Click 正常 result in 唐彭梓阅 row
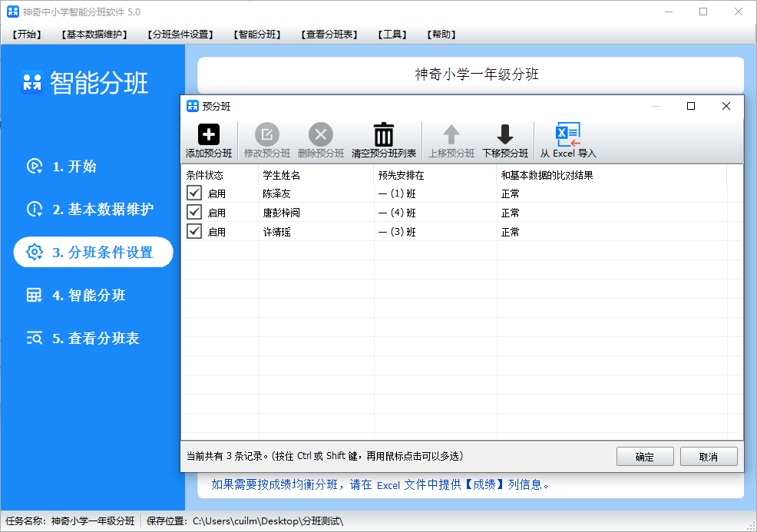The width and height of the screenshot is (757, 532). click(511, 213)
